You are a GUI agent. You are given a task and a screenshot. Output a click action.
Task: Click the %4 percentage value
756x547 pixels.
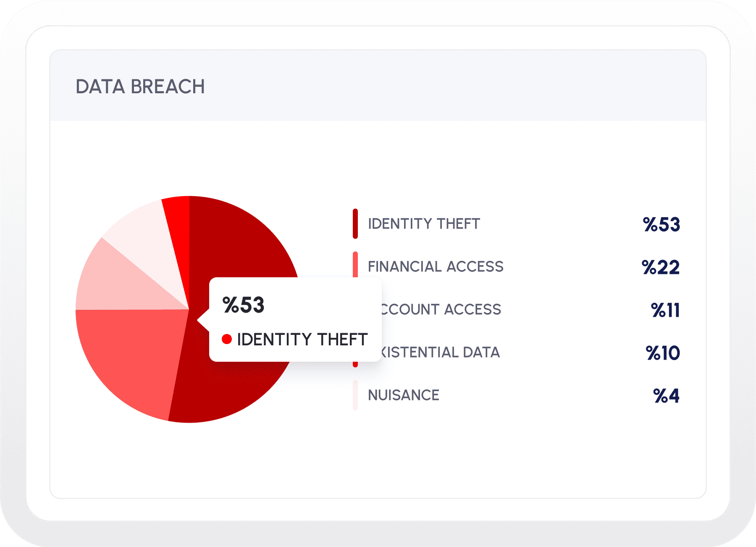666,396
